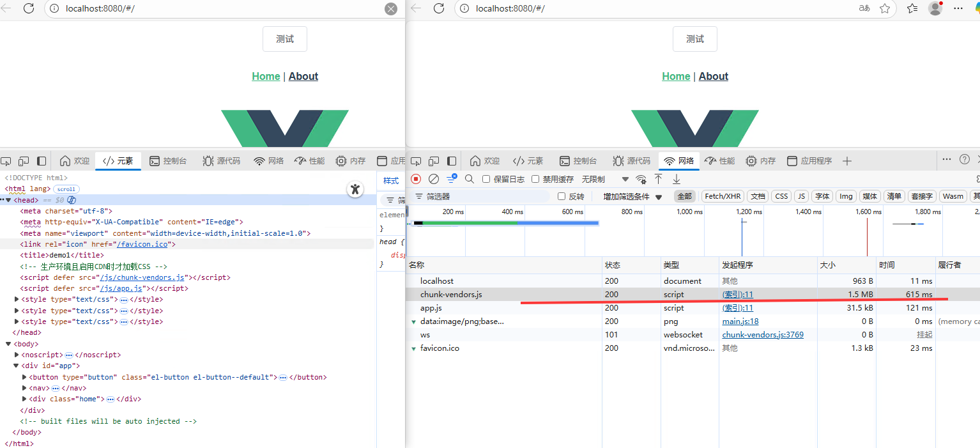980x448 pixels.
Task: Toggle device emulation in right DevTools
Action: (x=434, y=161)
